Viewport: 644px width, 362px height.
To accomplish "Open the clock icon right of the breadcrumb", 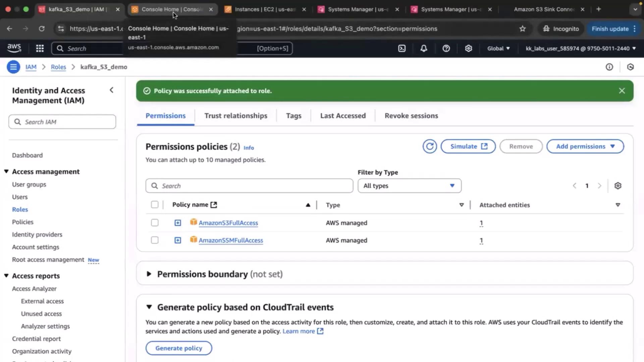I will (x=631, y=67).
